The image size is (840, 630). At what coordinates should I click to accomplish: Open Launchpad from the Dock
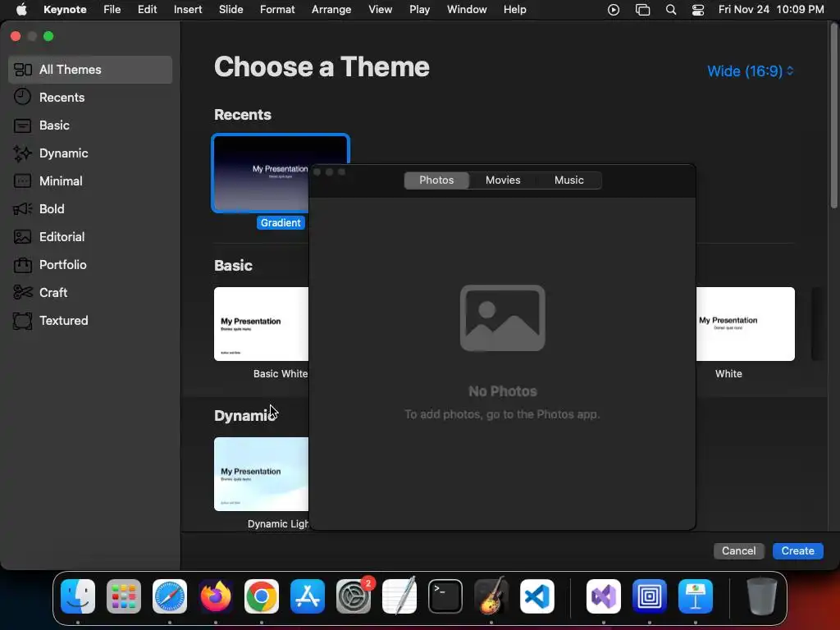tap(124, 596)
